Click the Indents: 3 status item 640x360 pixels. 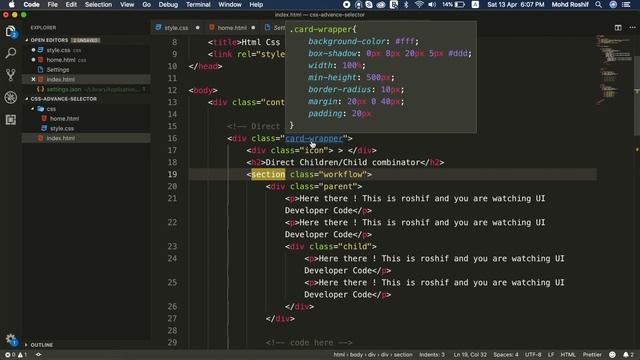pyautogui.click(x=432, y=355)
